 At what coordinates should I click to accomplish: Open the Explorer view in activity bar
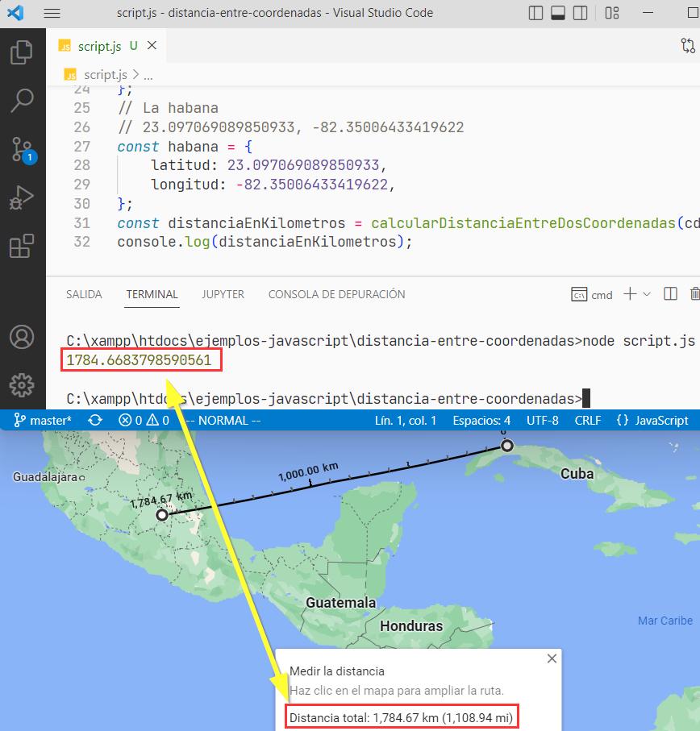click(x=22, y=52)
